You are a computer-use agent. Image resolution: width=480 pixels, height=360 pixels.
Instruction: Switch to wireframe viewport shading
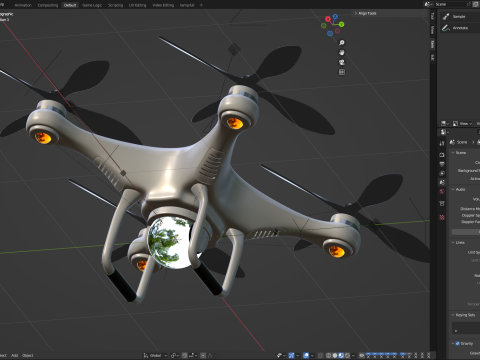(329, 355)
